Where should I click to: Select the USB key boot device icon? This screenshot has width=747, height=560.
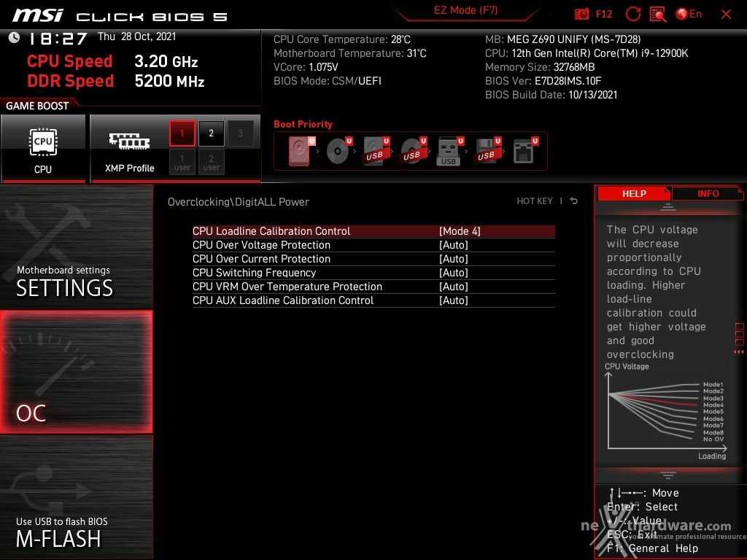point(449,151)
